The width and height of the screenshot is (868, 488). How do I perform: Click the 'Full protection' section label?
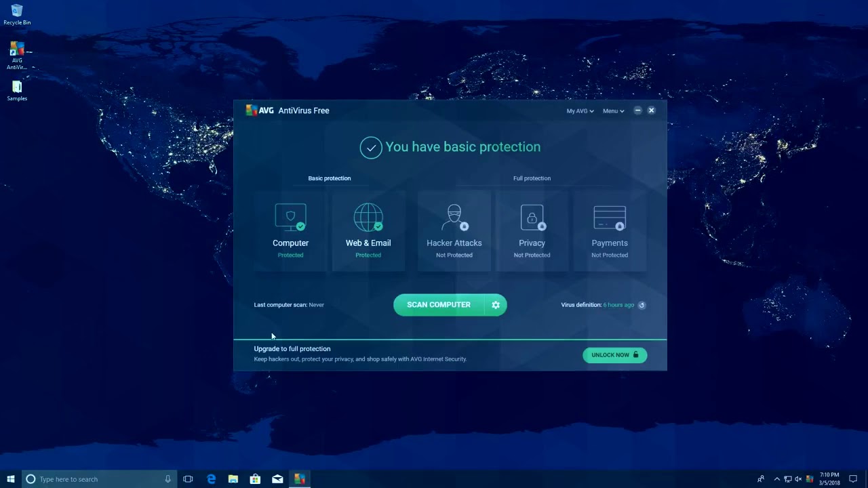click(x=532, y=178)
